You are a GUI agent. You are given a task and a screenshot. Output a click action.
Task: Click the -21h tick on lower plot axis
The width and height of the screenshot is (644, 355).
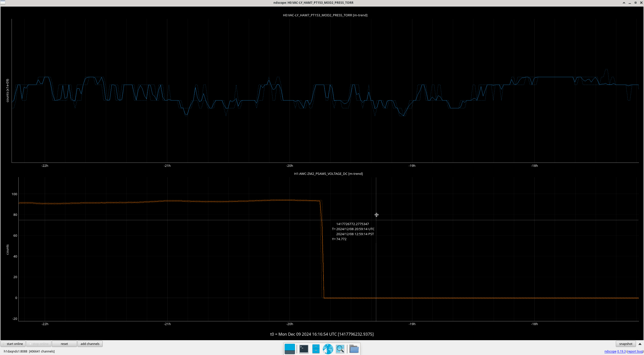167,324
